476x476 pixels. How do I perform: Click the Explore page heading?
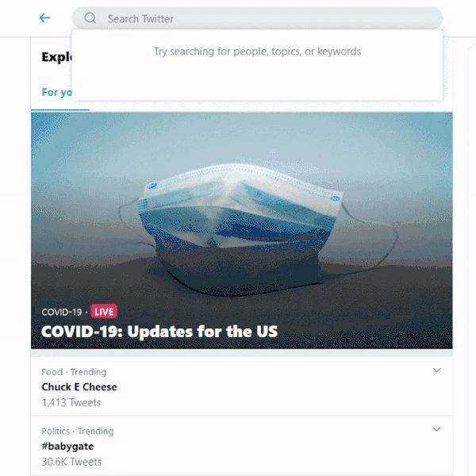pos(57,57)
